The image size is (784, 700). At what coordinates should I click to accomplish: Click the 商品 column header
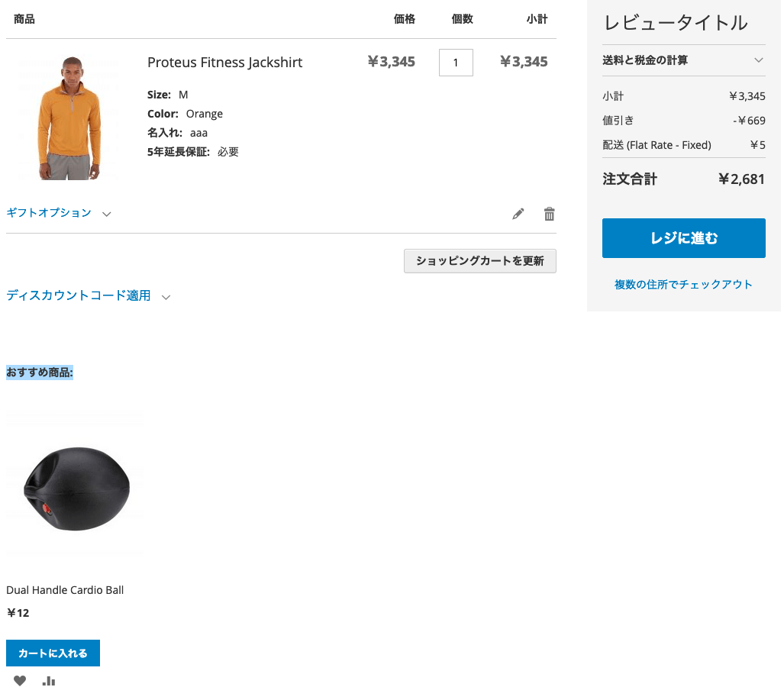click(25, 19)
